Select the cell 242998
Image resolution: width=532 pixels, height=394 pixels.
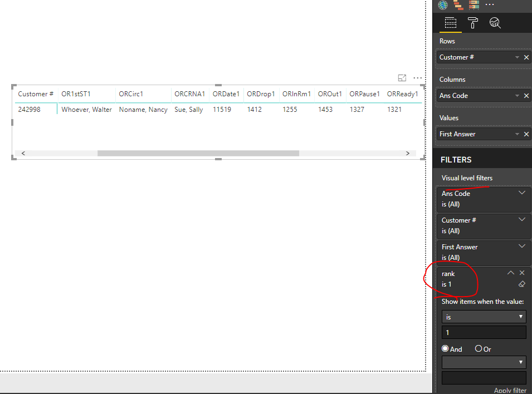pyautogui.click(x=29, y=110)
